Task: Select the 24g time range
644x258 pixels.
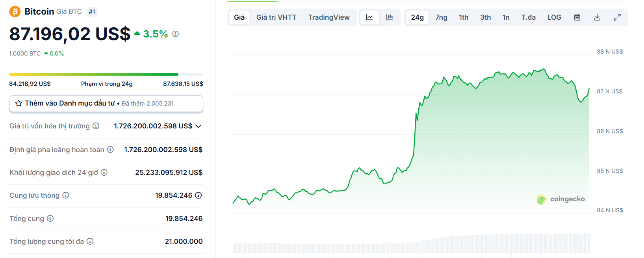Action: pyautogui.click(x=417, y=17)
